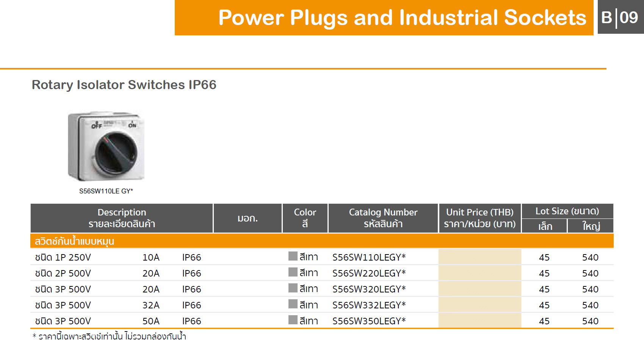
Task: Select the Description column header
Action: pyautogui.click(x=122, y=218)
